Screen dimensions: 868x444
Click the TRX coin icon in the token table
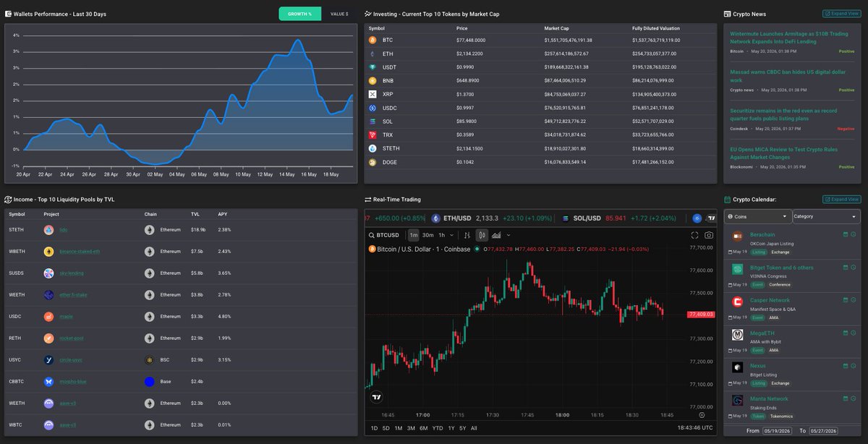[x=373, y=135]
